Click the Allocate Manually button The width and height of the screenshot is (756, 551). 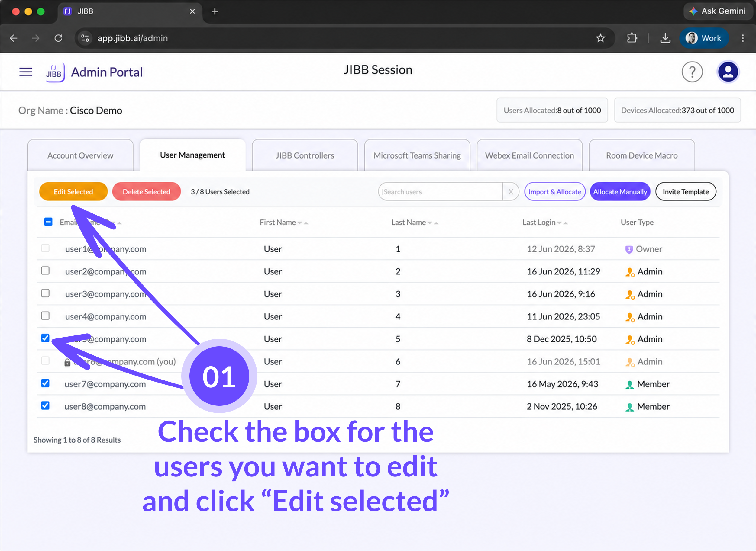tap(620, 192)
